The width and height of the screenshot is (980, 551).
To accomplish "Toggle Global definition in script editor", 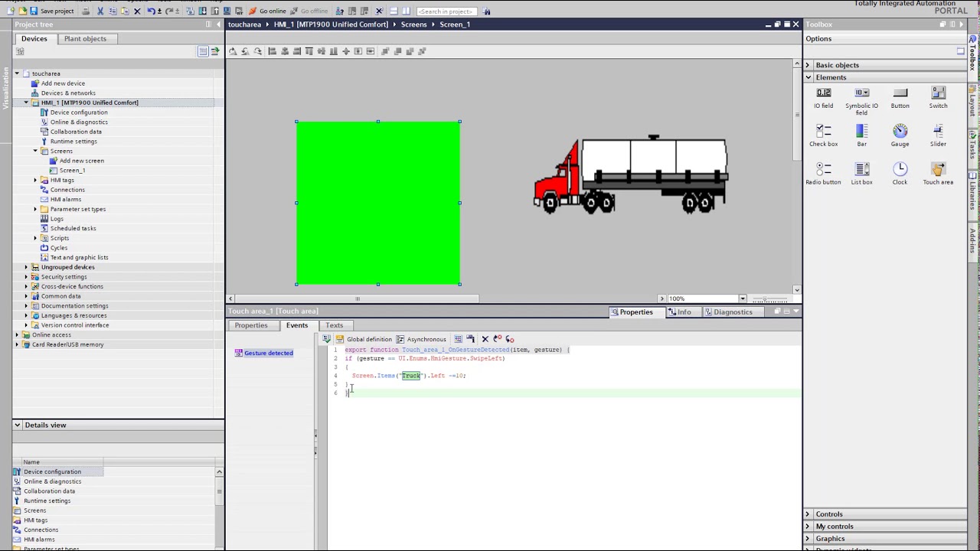I will point(364,339).
